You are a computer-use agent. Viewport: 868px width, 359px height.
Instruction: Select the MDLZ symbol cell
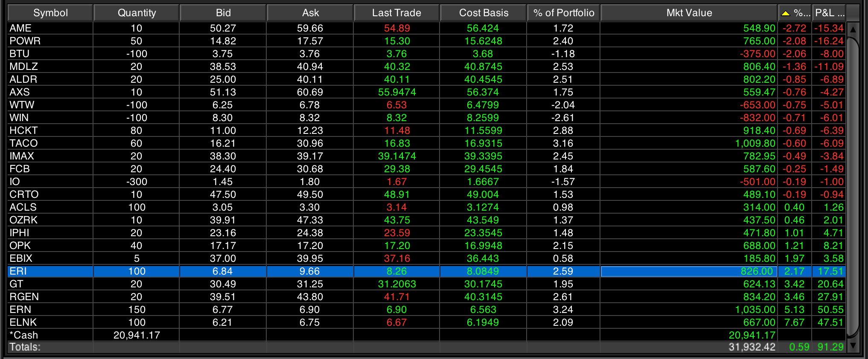pos(50,67)
